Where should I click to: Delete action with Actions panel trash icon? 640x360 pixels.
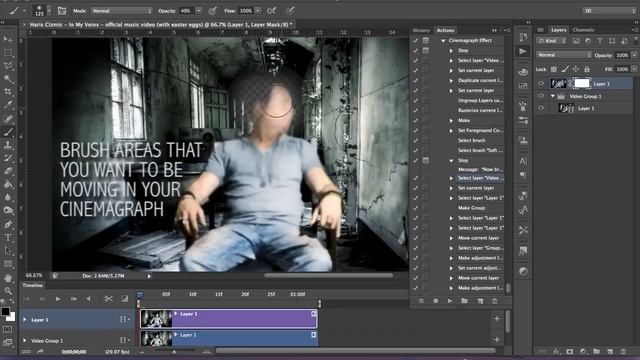coord(494,301)
